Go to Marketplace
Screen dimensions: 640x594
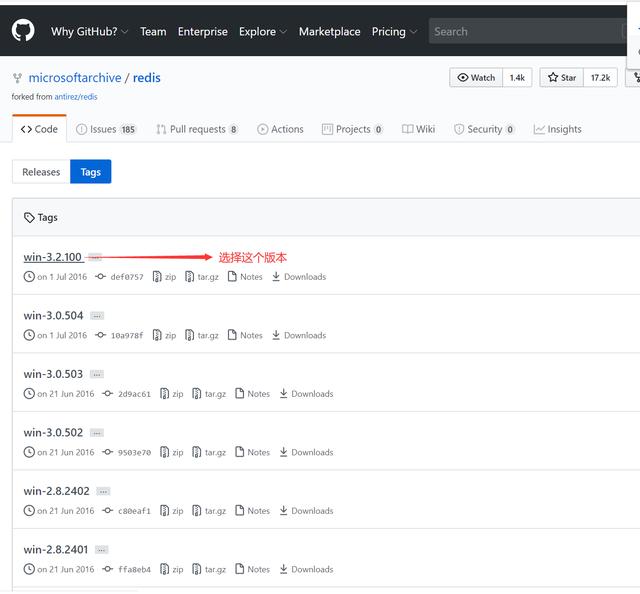tap(329, 31)
